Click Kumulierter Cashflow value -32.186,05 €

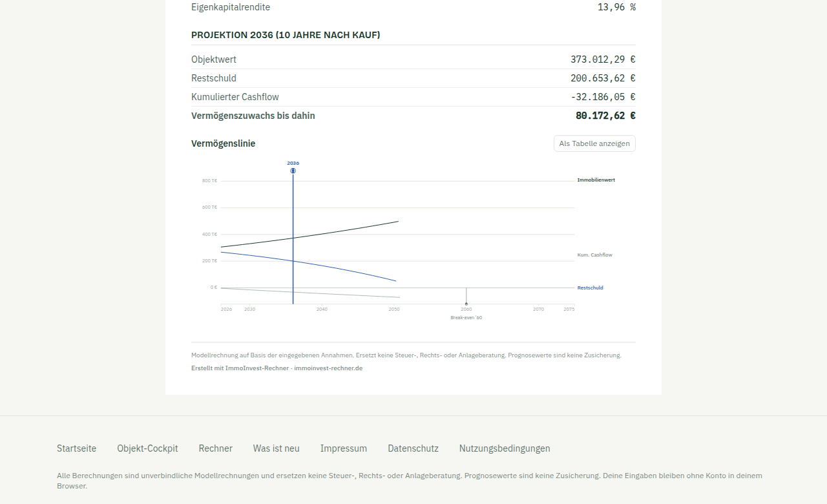(603, 97)
